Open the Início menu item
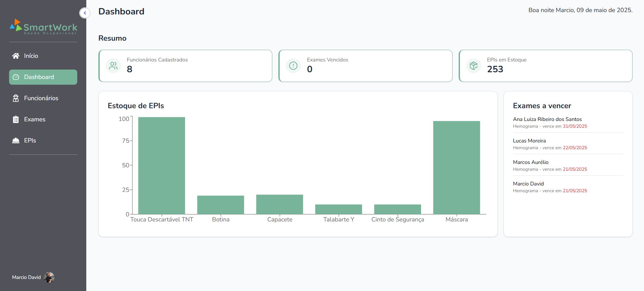The image size is (644, 291). coord(43,56)
